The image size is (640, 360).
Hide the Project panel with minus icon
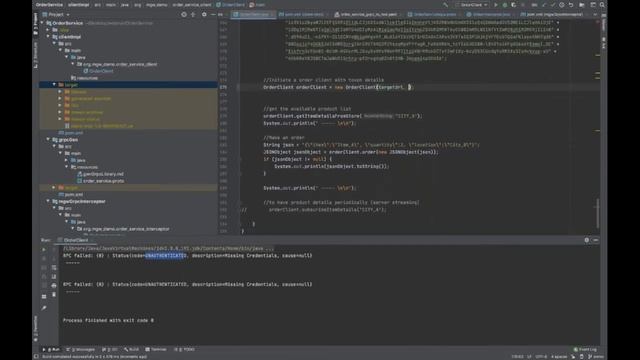click(213, 14)
